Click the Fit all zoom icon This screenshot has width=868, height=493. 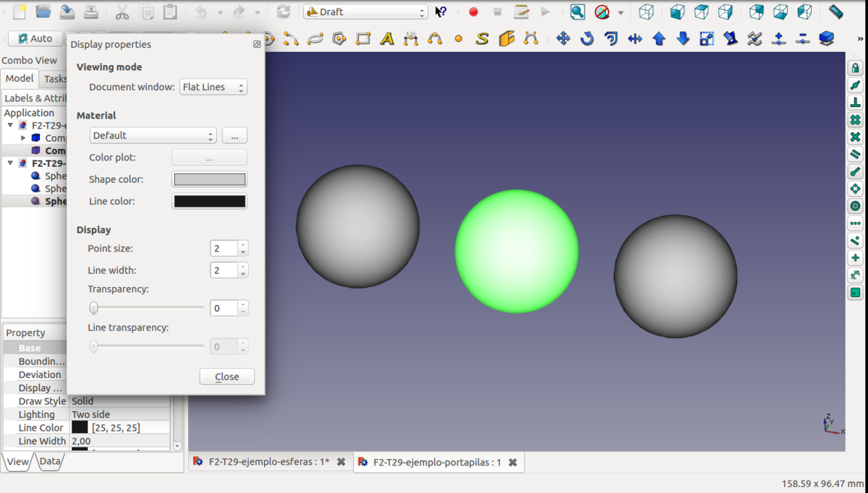click(x=577, y=12)
